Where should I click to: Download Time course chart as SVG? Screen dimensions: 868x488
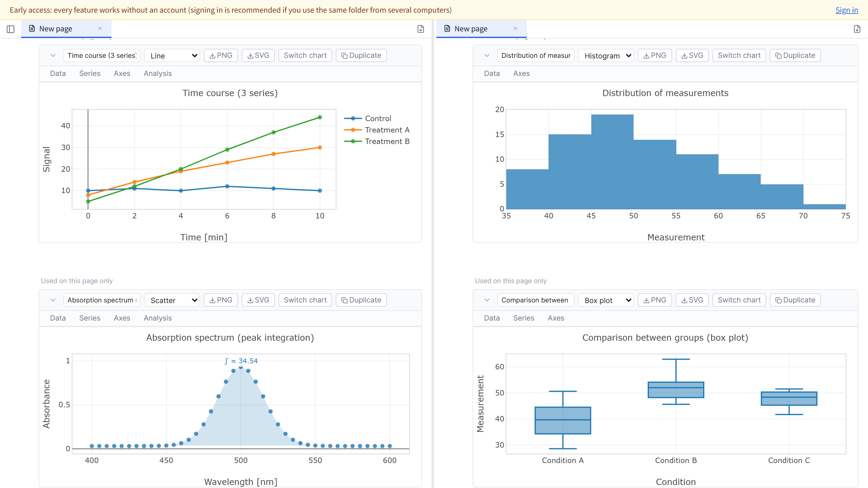tap(259, 55)
